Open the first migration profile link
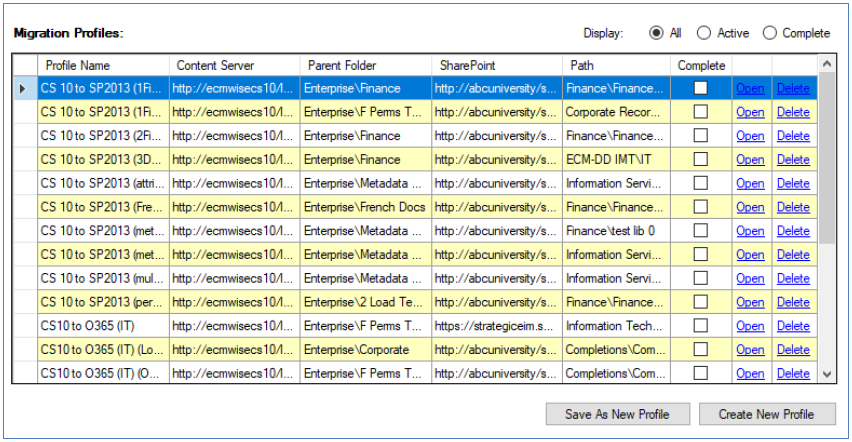The height and width of the screenshot is (442, 852). [x=750, y=88]
